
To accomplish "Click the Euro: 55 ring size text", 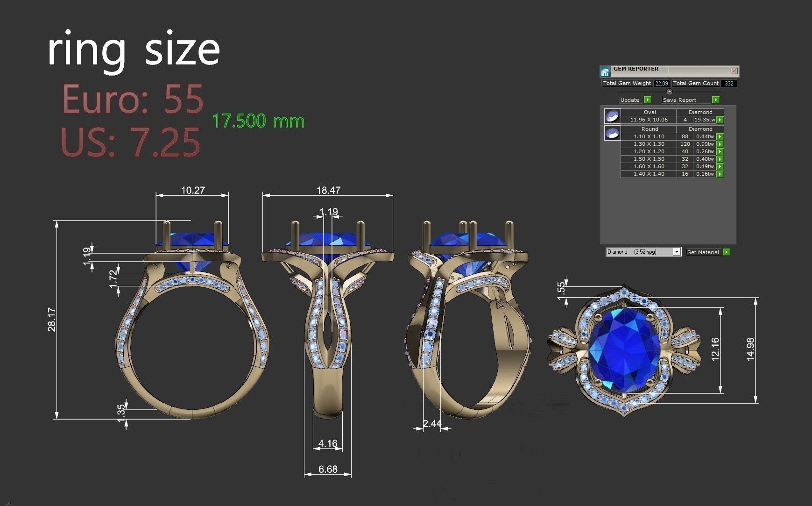I will [x=133, y=99].
